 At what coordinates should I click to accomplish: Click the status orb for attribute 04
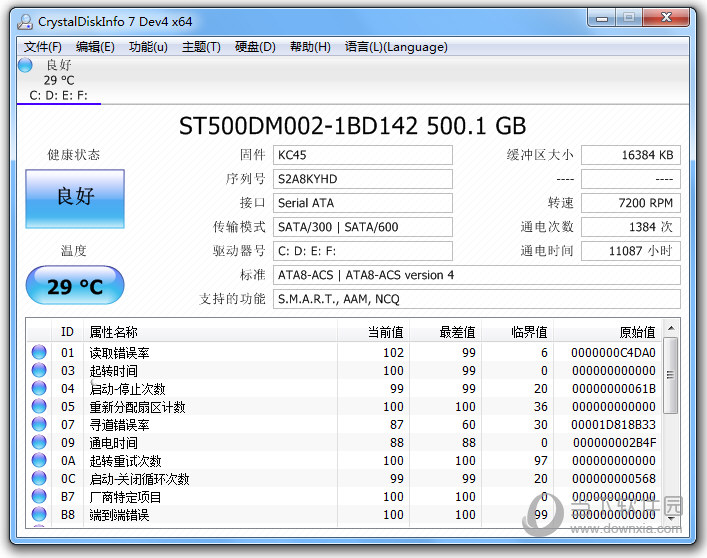[x=39, y=388]
